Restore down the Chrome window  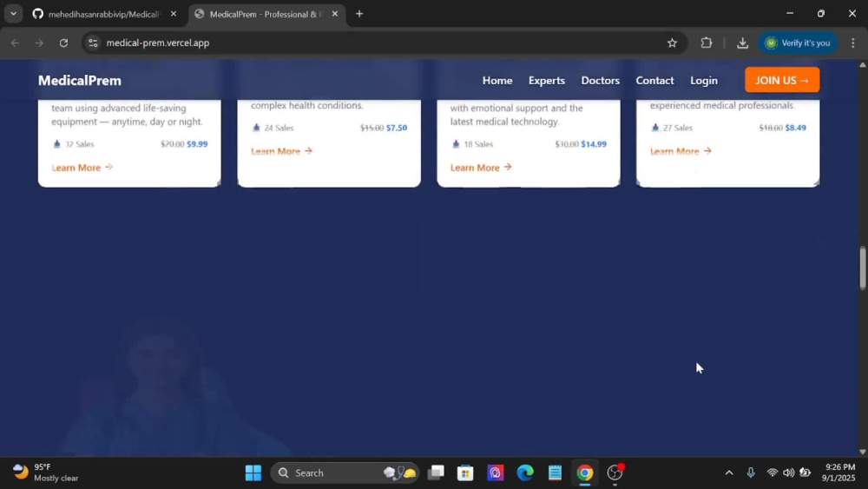point(821,13)
